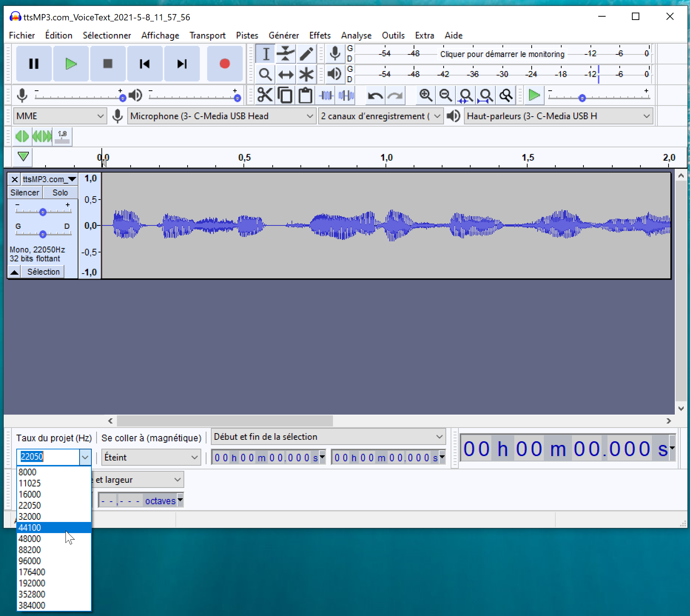Activate the Draw tool pencil
The width and height of the screenshot is (690, 616).
point(306,53)
